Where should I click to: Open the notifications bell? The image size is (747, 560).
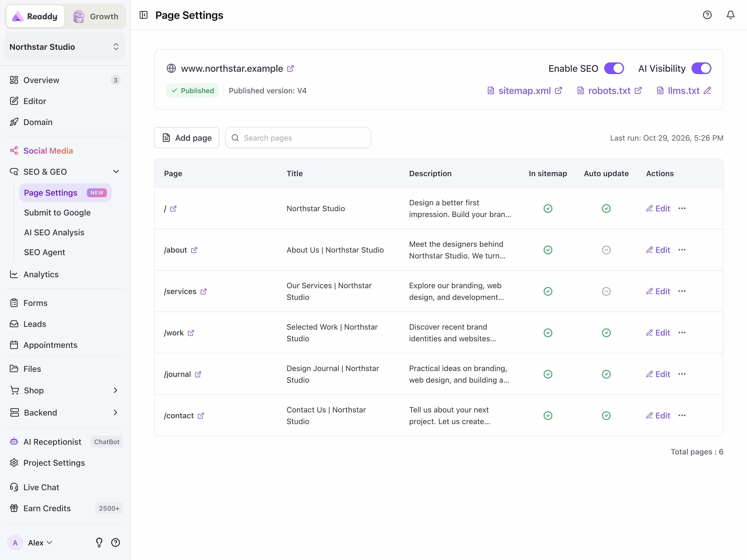(730, 15)
